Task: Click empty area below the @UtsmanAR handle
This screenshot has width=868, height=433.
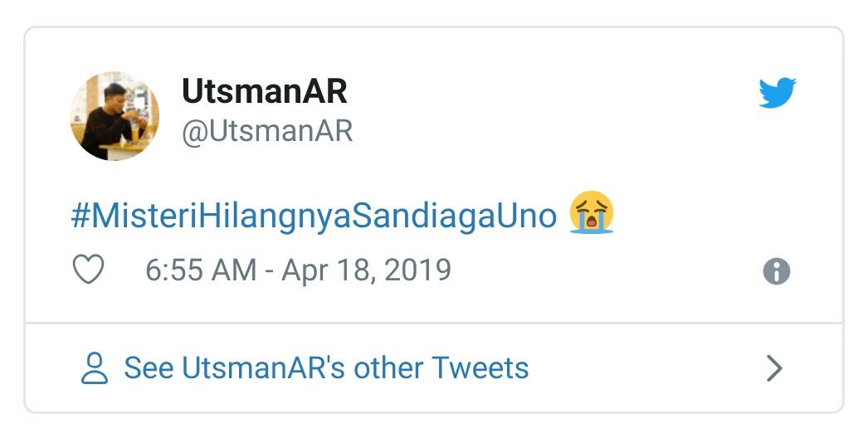Action: coord(267,170)
